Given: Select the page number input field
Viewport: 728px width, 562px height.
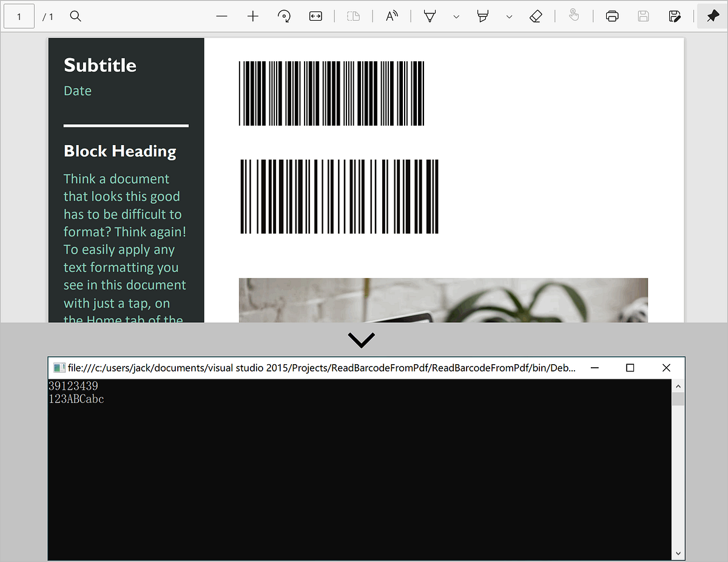Looking at the screenshot, I should tap(19, 16).
